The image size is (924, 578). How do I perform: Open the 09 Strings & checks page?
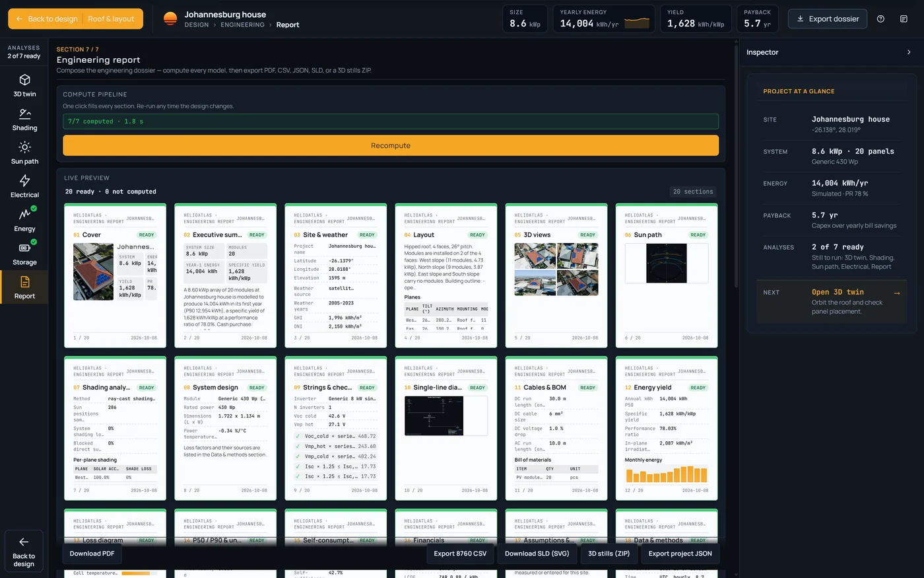[335, 428]
